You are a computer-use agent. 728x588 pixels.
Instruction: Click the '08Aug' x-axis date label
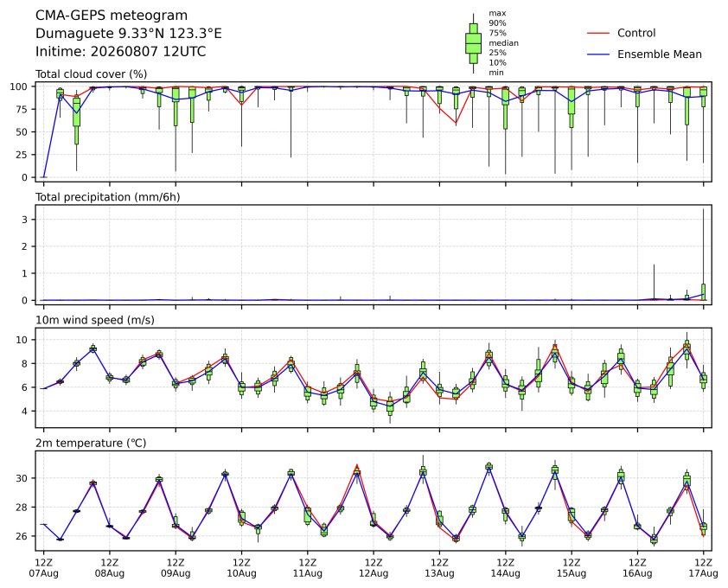click(x=110, y=573)
